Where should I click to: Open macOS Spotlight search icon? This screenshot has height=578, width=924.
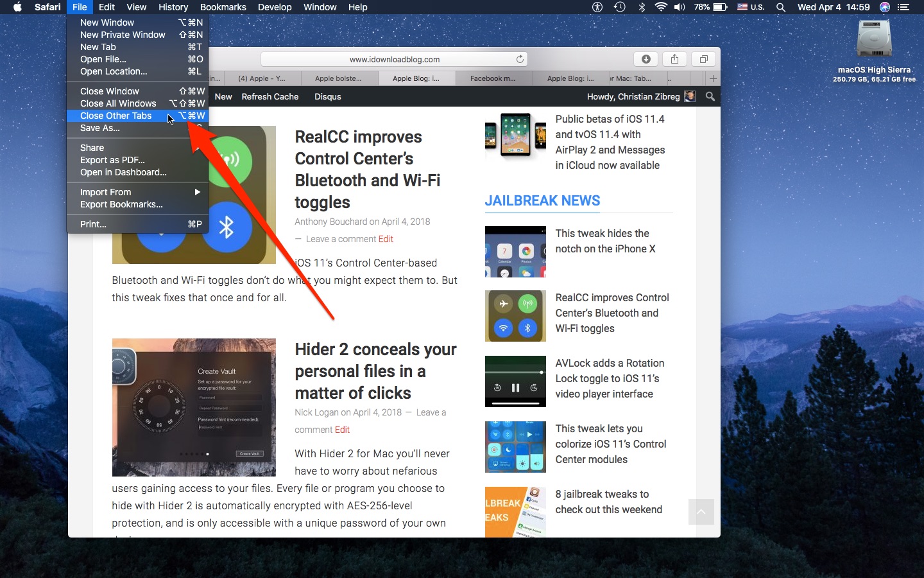(780, 7)
